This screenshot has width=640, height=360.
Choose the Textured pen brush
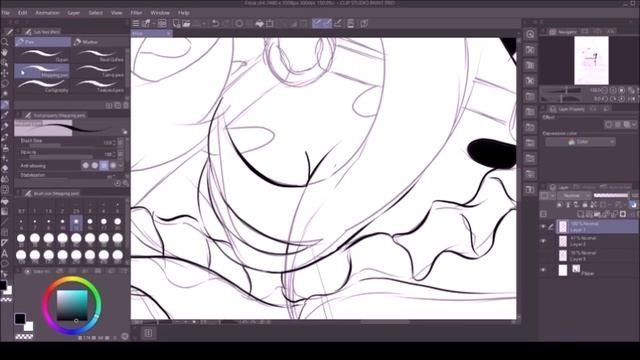tap(98, 86)
